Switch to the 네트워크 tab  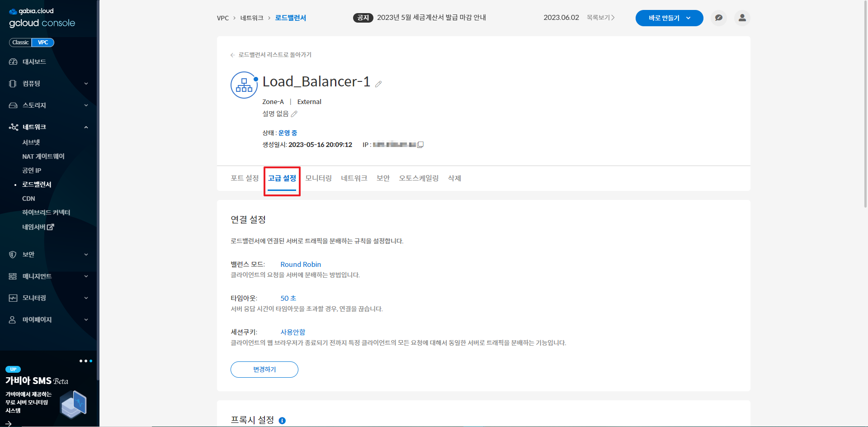(354, 178)
